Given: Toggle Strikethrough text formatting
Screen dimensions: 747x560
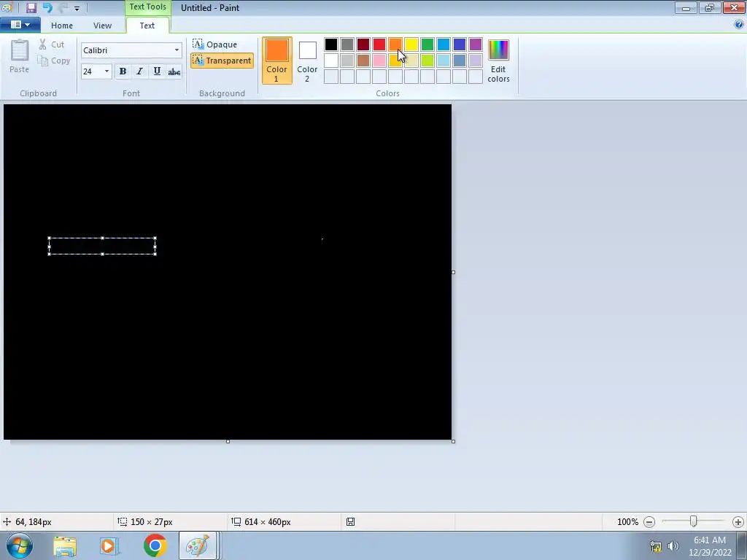Looking at the screenshot, I should pos(174,71).
